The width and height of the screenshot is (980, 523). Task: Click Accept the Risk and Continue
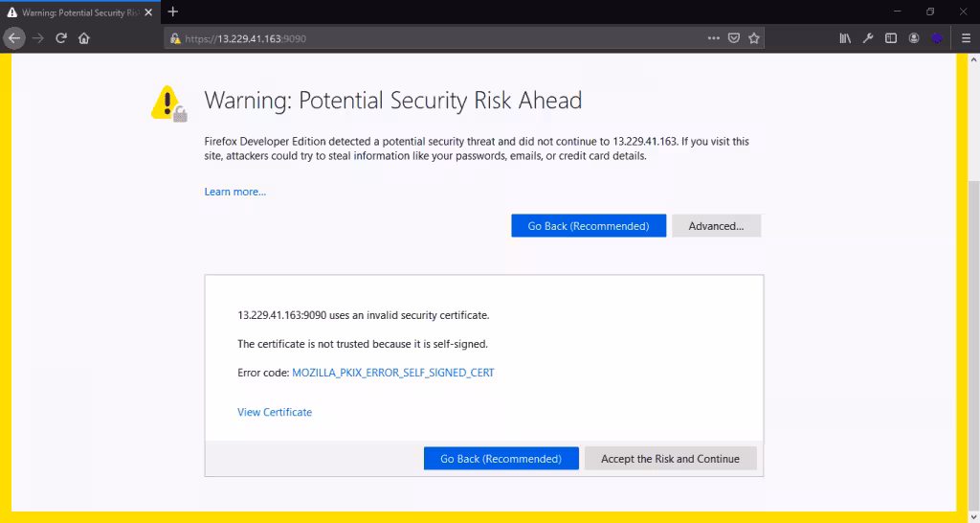click(670, 459)
